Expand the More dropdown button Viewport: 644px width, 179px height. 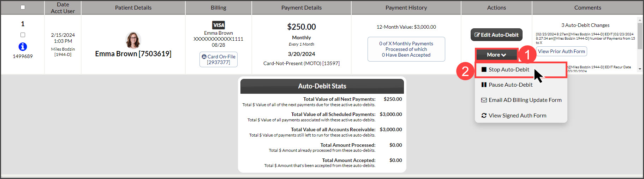click(x=496, y=55)
